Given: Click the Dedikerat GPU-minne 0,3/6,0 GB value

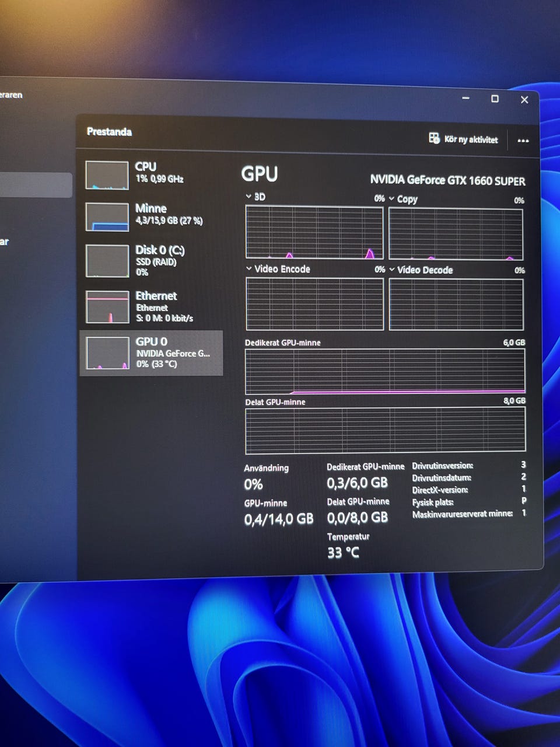Looking at the screenshot, I should [357, 483].
